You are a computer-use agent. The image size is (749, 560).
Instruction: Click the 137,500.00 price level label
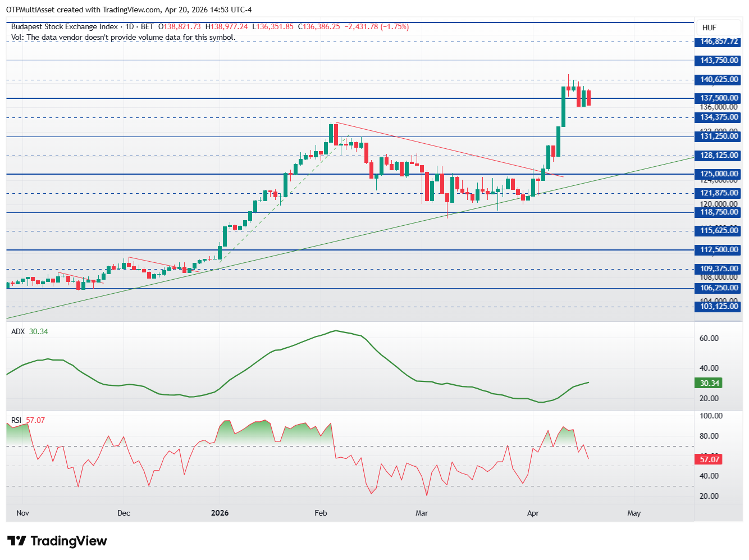tap(719, 98)
